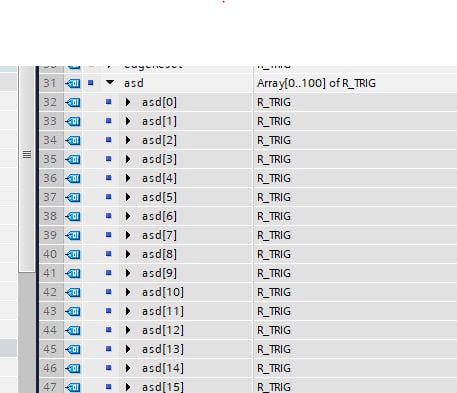The height and width of the screenshot is (393, 457).
Task: Click the tag icon on row 43
Action: [73, 311]
